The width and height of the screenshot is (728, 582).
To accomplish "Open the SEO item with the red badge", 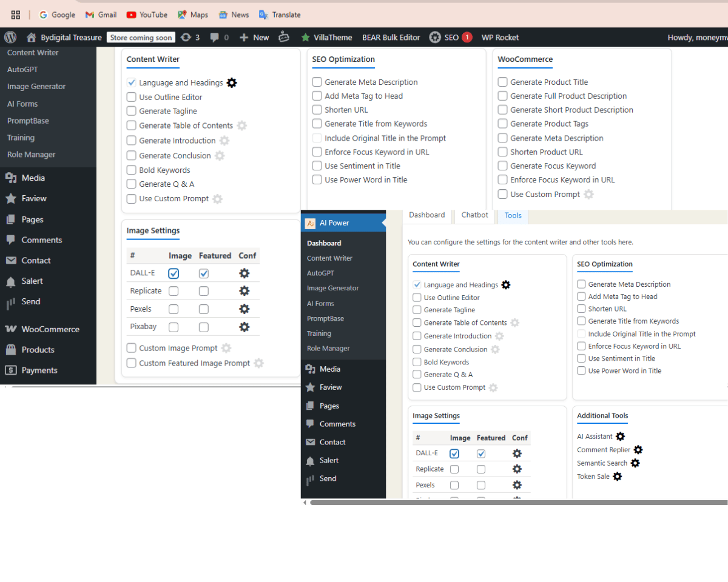I will 450,37.
